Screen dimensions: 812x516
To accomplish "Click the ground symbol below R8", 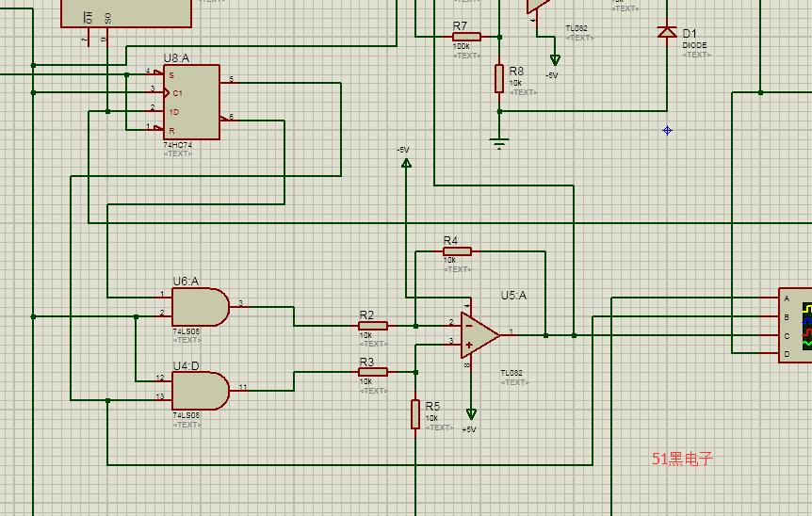I will coord(499,143).
